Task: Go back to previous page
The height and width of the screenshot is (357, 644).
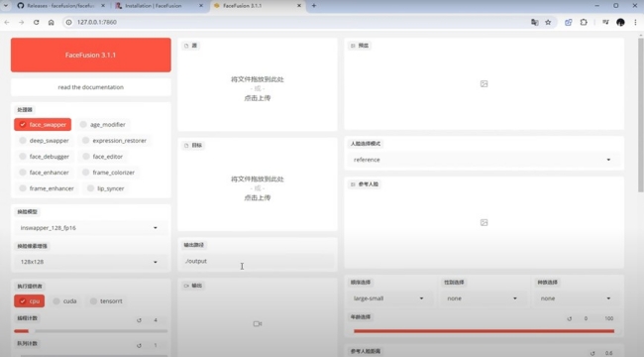Action: pyautogui.click(x=7, y=22)
